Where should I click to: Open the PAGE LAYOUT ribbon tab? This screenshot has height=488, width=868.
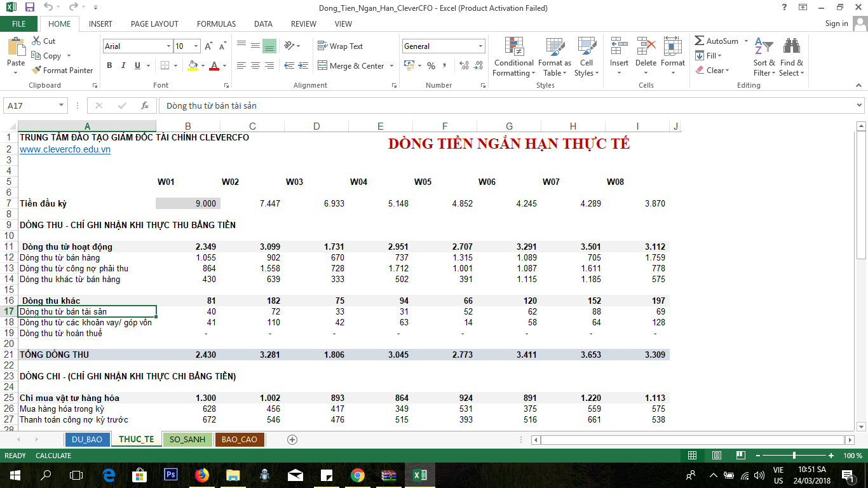click(154, 24)
